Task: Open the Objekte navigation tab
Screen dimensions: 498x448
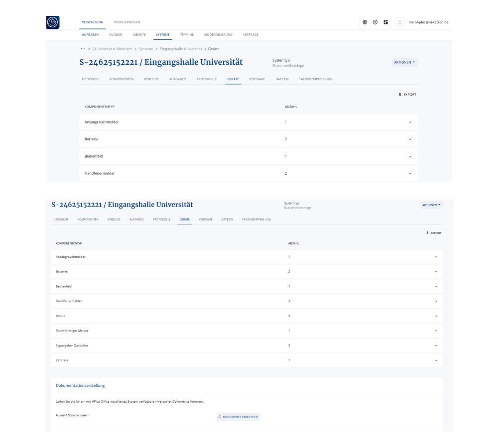Action: tap(139, 35)
